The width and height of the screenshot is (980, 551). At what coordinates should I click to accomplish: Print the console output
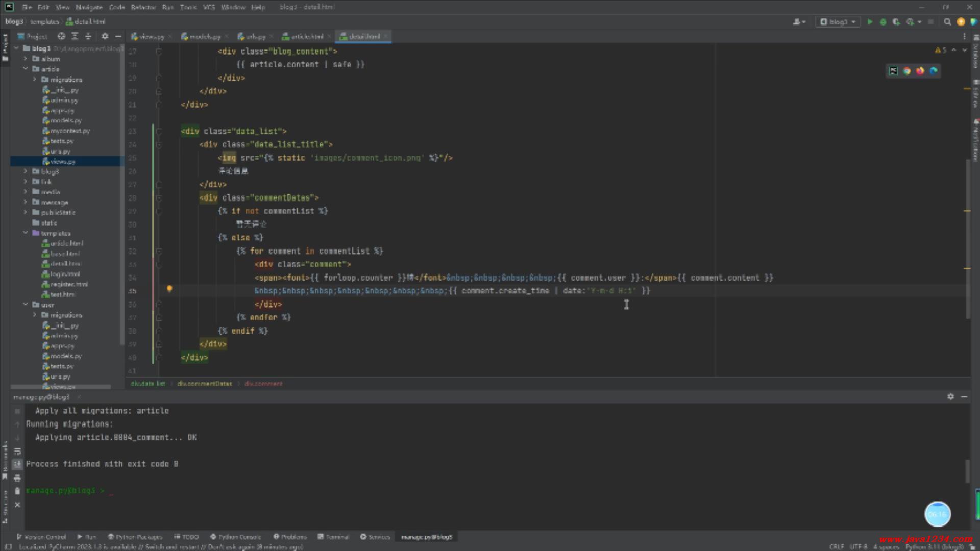(17, 478)
